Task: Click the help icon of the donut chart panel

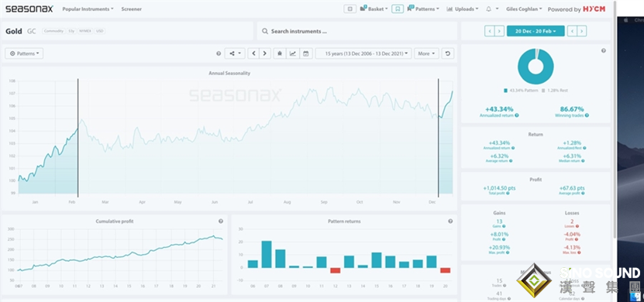Action: point(604,50)
